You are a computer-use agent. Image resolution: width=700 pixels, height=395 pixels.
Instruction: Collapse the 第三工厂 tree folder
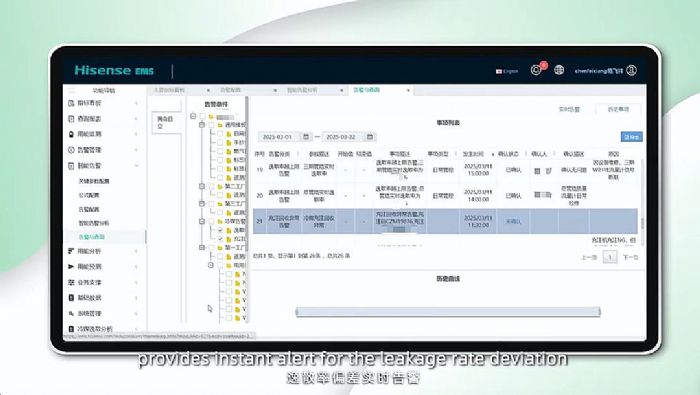click(202, 204)
